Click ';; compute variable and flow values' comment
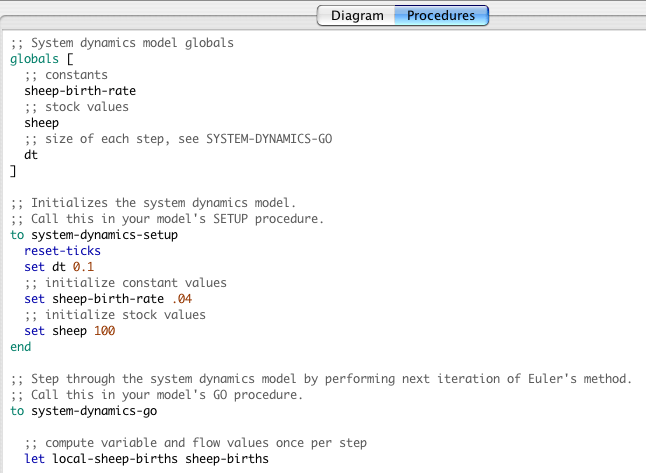The height and width of the screenshot is (473, 646). pyautogui.click(x=195, y=443)
